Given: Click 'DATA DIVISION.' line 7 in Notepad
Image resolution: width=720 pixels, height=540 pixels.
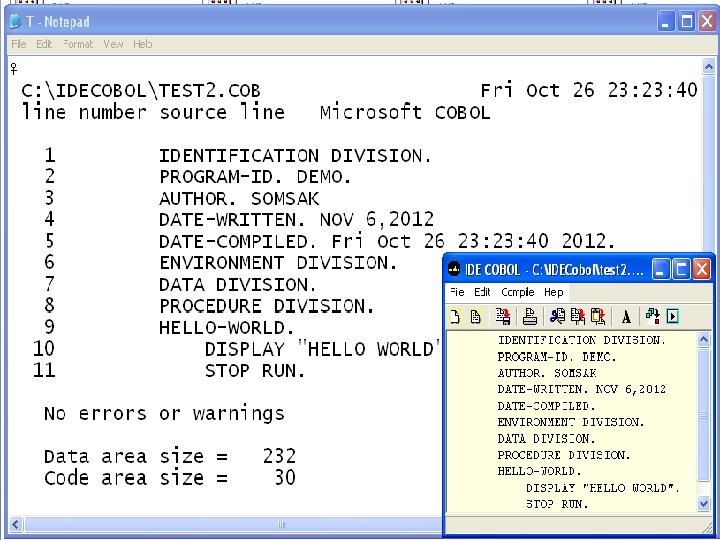Looking at the screenshot, I should click(238, 285).
